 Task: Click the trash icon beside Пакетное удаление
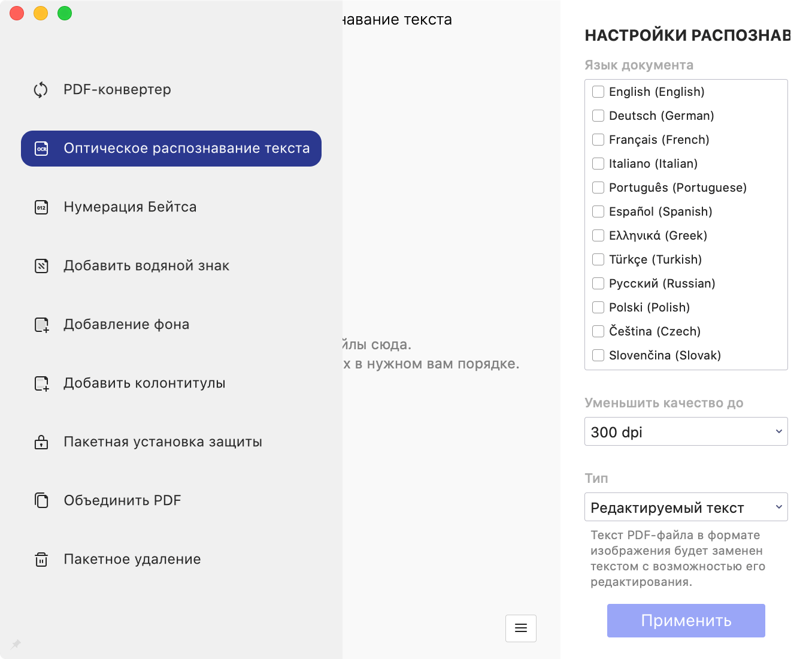pos(41,560)
